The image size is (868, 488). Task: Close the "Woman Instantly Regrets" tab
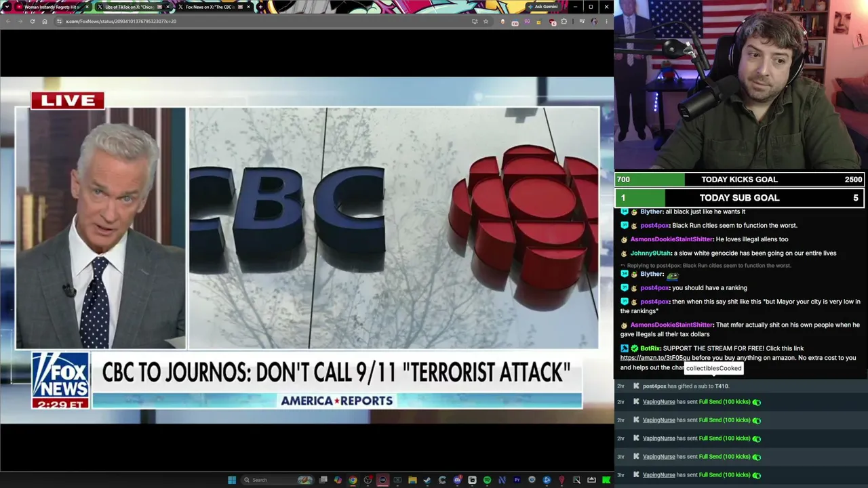coord(87,7)
